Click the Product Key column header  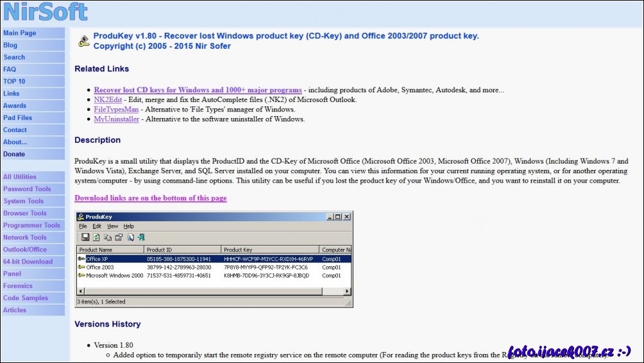click(269, 249)
